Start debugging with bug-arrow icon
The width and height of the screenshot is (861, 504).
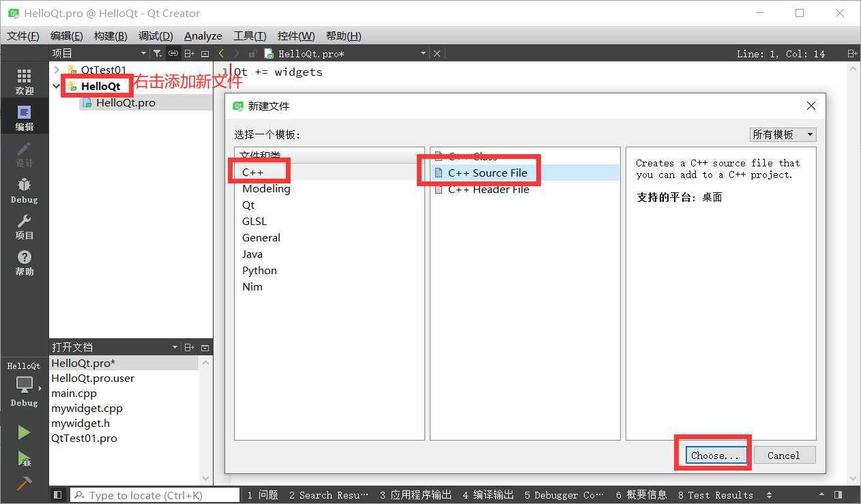24,458
